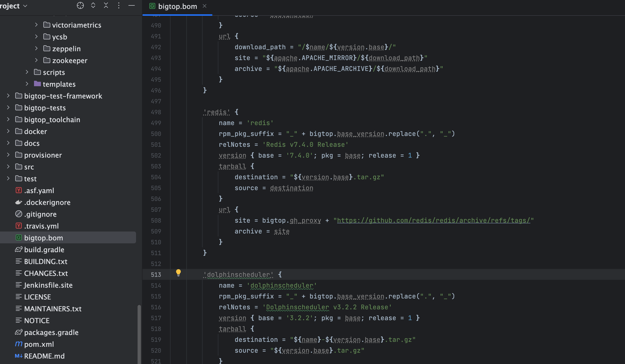Click the build.gradle elephant icon
The width and height of the screenshot is (625, 364).
(x=18, y=249)
